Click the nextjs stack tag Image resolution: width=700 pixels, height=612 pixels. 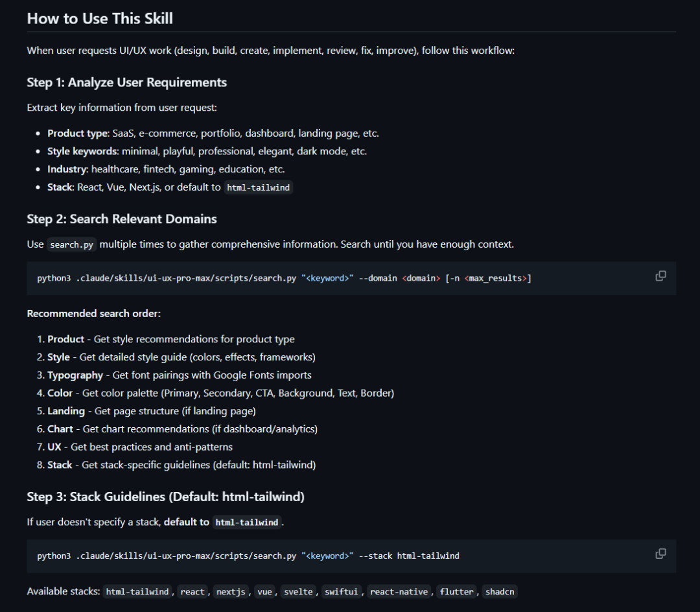tap(231, 591)
